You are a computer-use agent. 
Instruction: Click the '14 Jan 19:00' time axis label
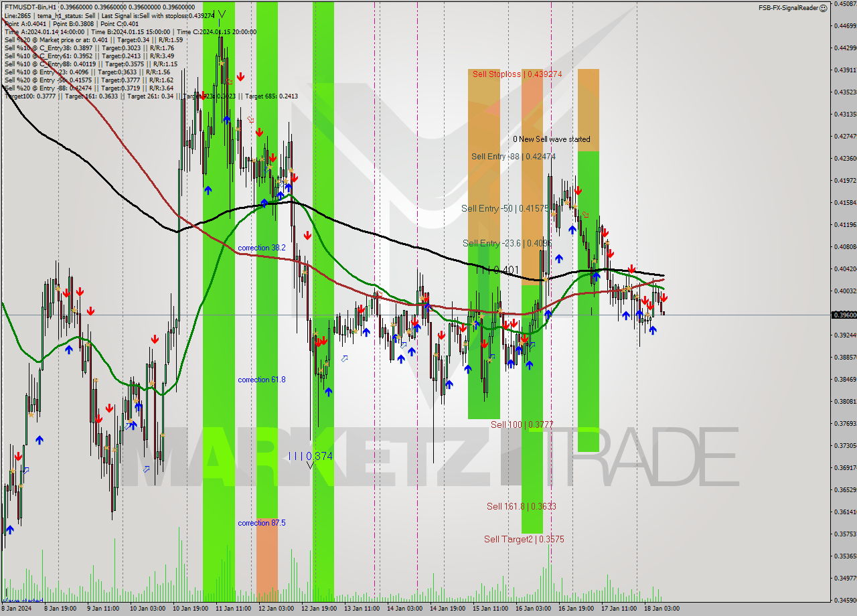(x=448, y=609)
